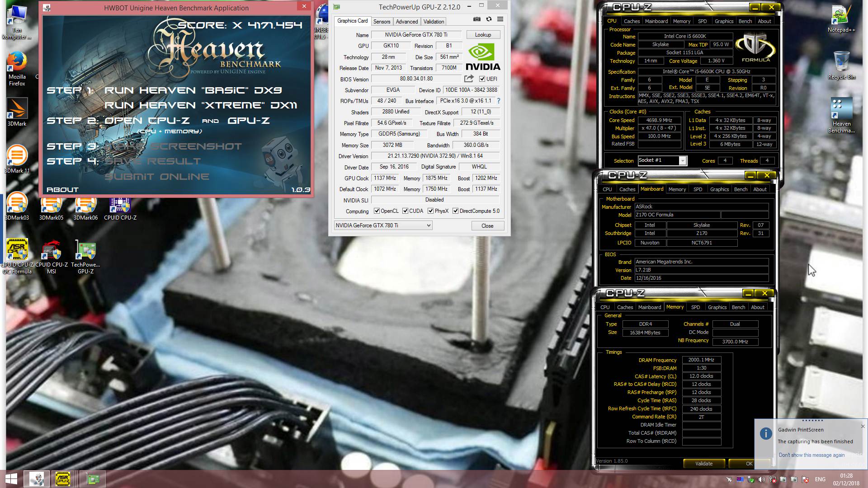Viewport: 868px width, 488px height.
Task: Run Heaven "XTREME" DX11 in HWBOT app
Action: 201,105
